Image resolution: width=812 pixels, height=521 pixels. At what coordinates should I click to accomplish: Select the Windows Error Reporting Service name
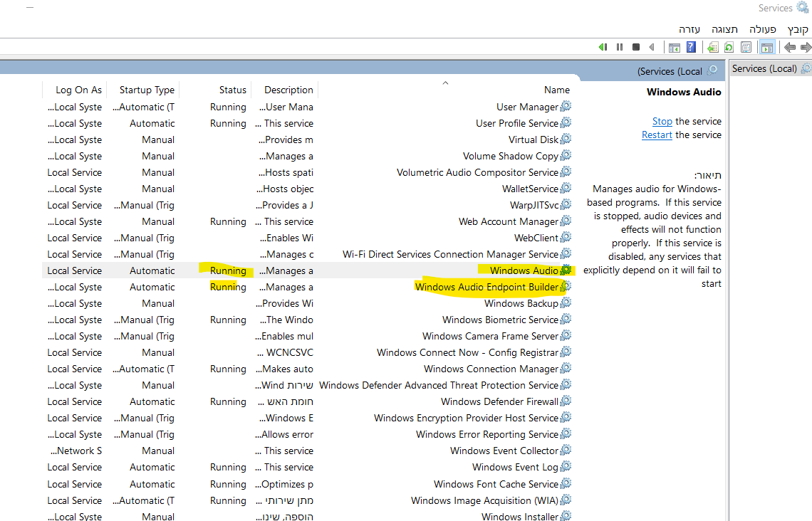click(486, 434)
